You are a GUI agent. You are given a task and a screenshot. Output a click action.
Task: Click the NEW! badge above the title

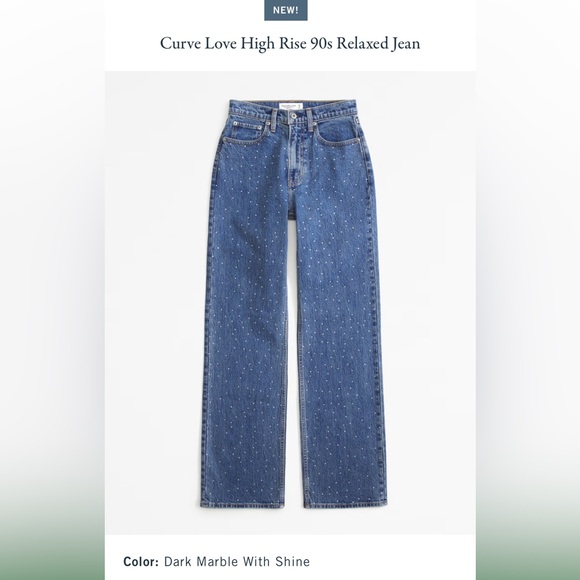click(x=286, y=10)
